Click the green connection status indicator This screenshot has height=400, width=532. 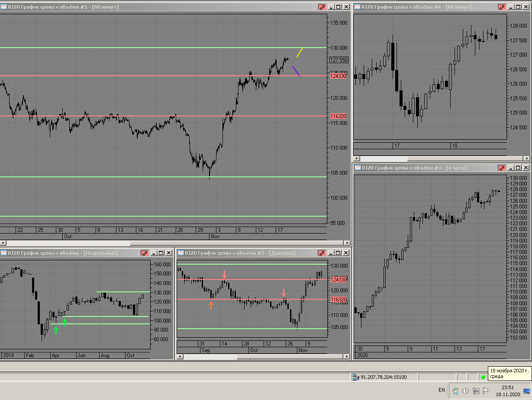click(x=483, y=377)
